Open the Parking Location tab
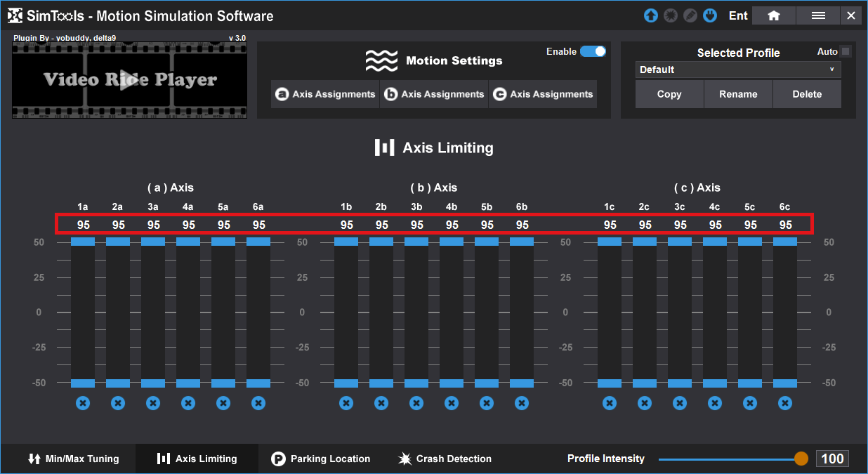 (321, 459)
